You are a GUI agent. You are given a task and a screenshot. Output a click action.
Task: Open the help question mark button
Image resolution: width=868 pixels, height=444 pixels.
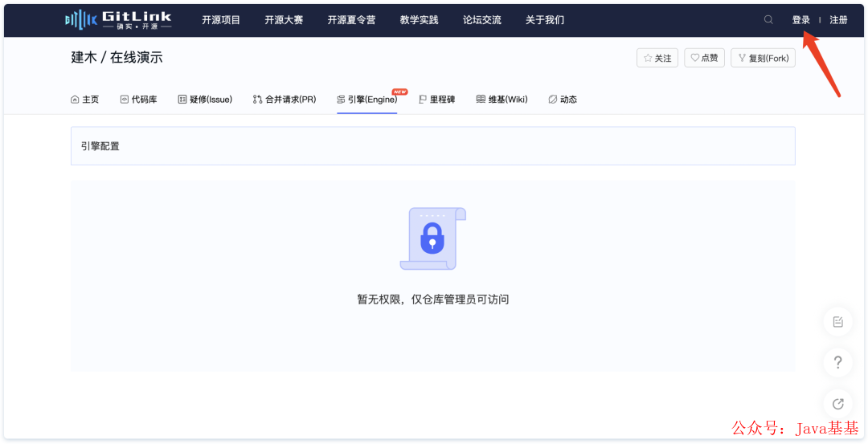837,363
